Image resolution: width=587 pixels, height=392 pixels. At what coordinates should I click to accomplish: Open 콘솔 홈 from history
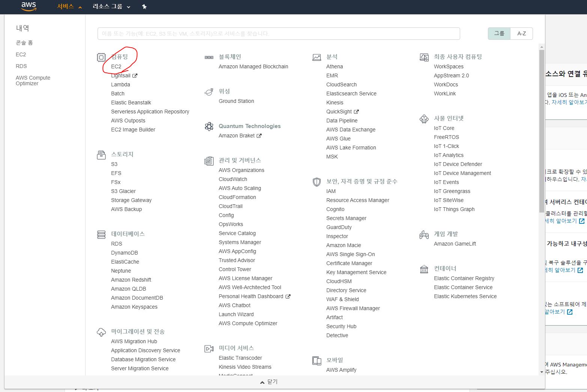24,42
